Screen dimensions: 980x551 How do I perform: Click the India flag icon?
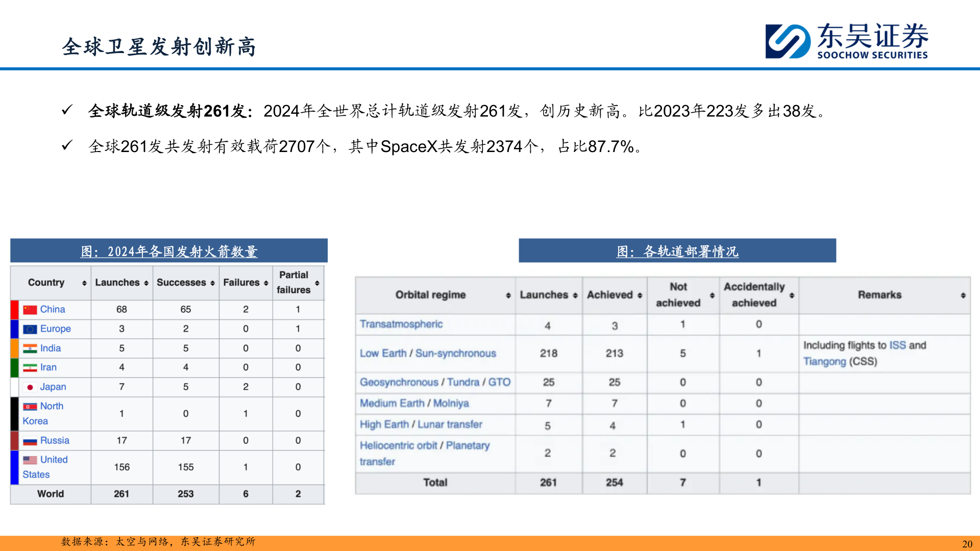30,348
